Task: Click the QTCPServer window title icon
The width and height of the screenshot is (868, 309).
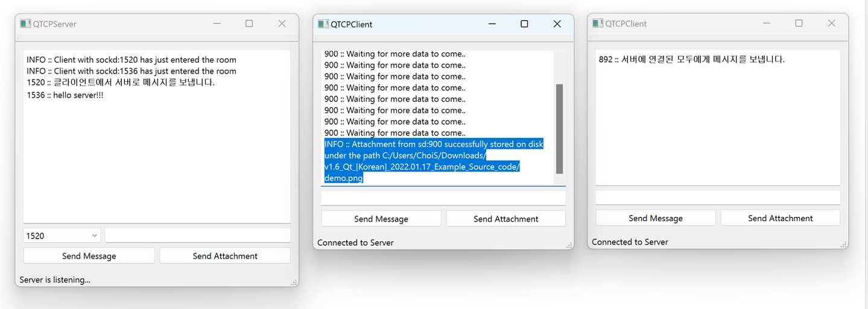Action: click(25, 24)
